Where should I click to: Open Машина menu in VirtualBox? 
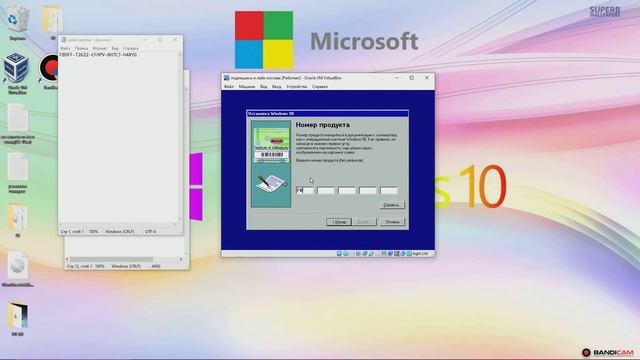(247, 87)
